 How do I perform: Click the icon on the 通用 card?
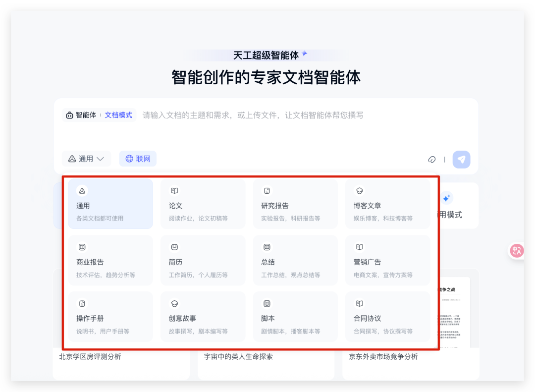tap(82, 191)
